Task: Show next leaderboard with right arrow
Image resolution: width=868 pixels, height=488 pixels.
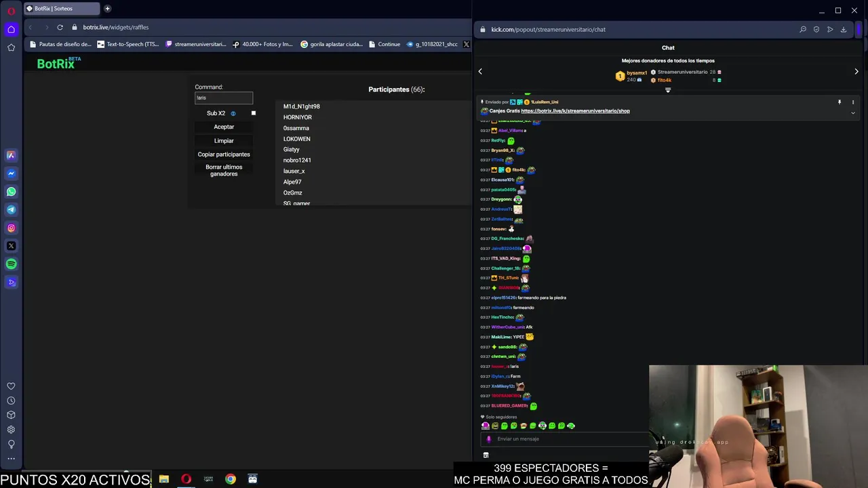Action: pos(856,71)
